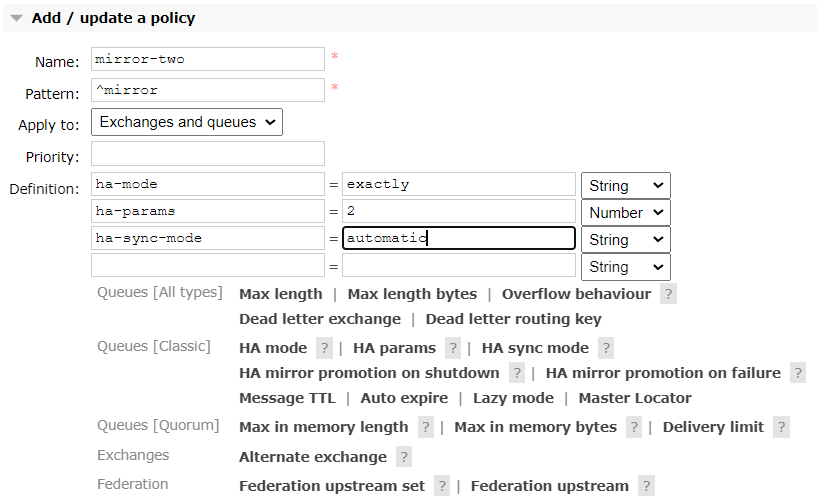817x500 pixels.
Task: Click help icon next to HA sync mode
Action: [x=606, y=348]
